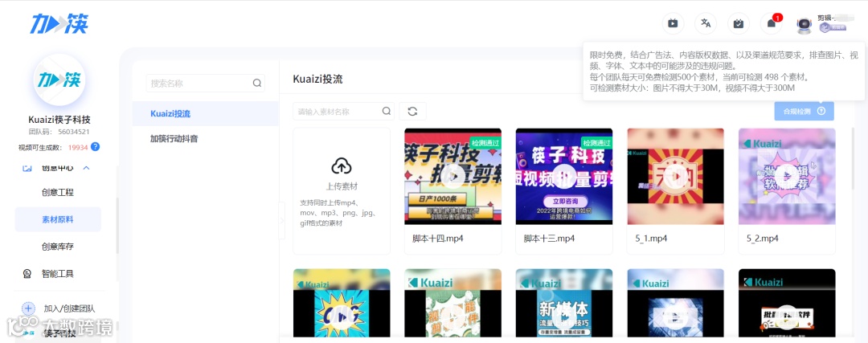
Task: Click the question mark on 合规检测 button
Action: 821,111
